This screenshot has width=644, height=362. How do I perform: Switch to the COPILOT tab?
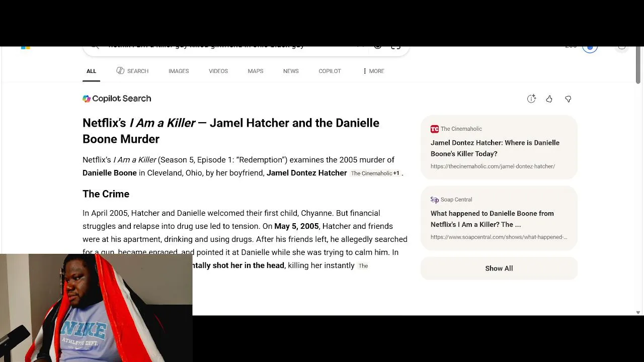tap(330, 71)
